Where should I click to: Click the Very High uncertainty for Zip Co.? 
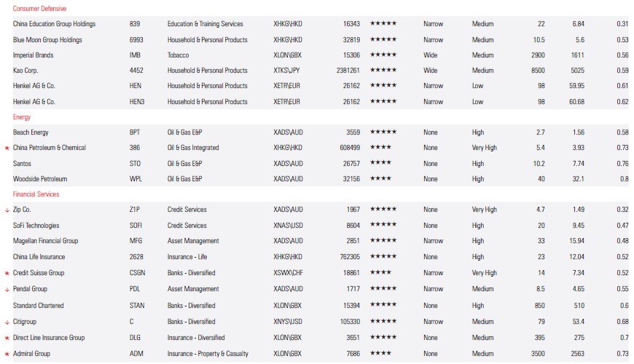(x=484, y=210)
